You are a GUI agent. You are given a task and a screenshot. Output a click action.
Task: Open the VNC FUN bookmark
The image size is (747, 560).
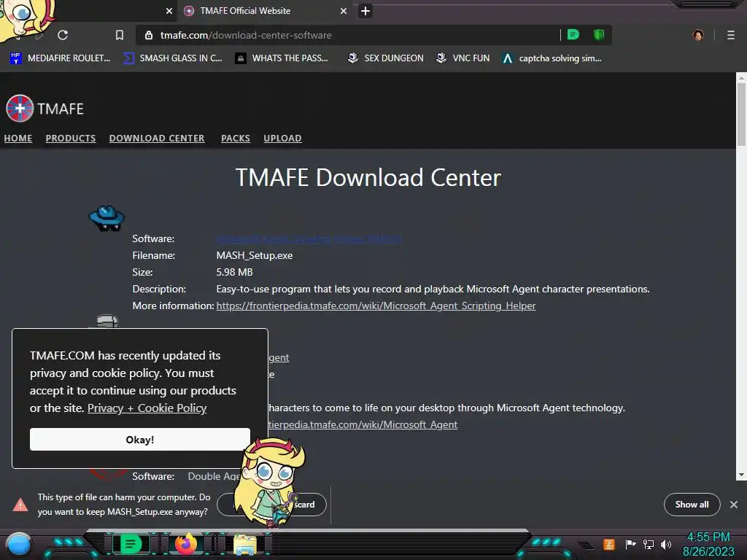point(462,58)
